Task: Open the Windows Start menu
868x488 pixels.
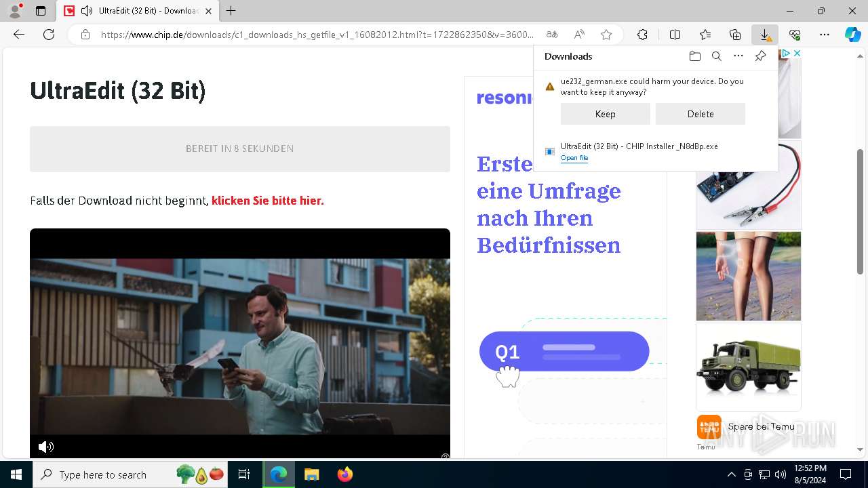Action: (x=16, y=474)
